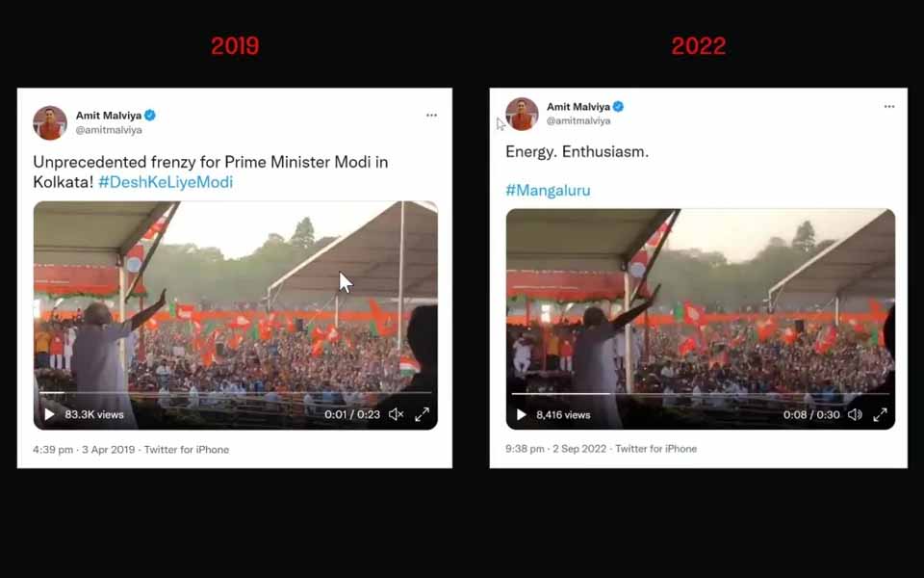
Task: Unmute the 2019 tweet video
Action: [x=396, y=414]
